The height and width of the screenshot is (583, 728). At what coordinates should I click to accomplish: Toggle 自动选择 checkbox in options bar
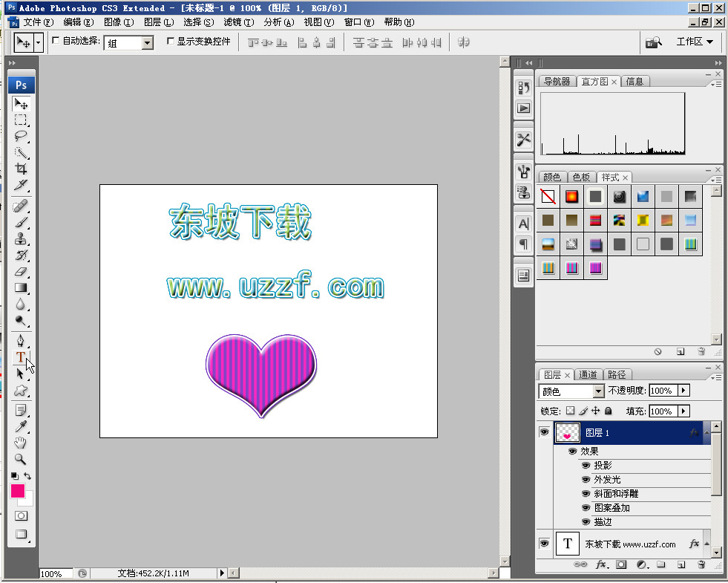55,42
